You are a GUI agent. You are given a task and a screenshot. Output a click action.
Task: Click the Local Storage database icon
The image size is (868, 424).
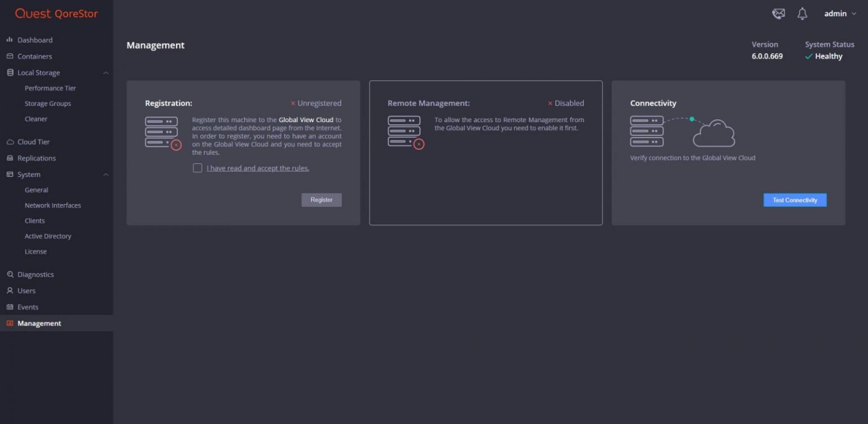[10, 73]
